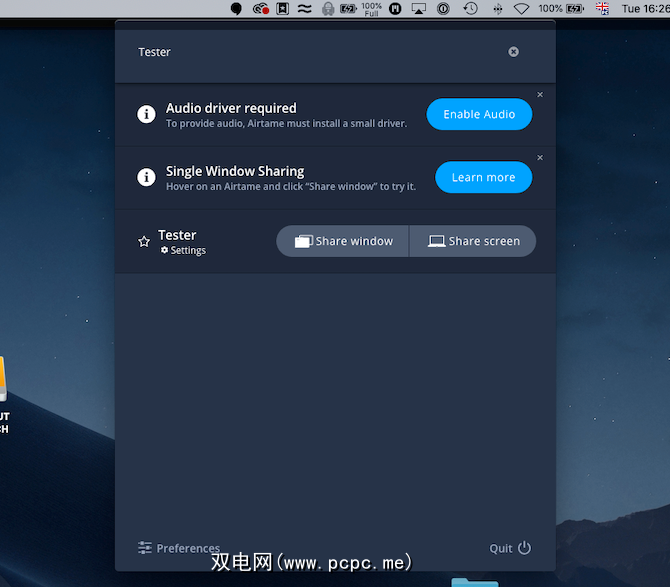The image size is (670, 587).
Task: Click the Tester device name
Action: click(177, 235)
